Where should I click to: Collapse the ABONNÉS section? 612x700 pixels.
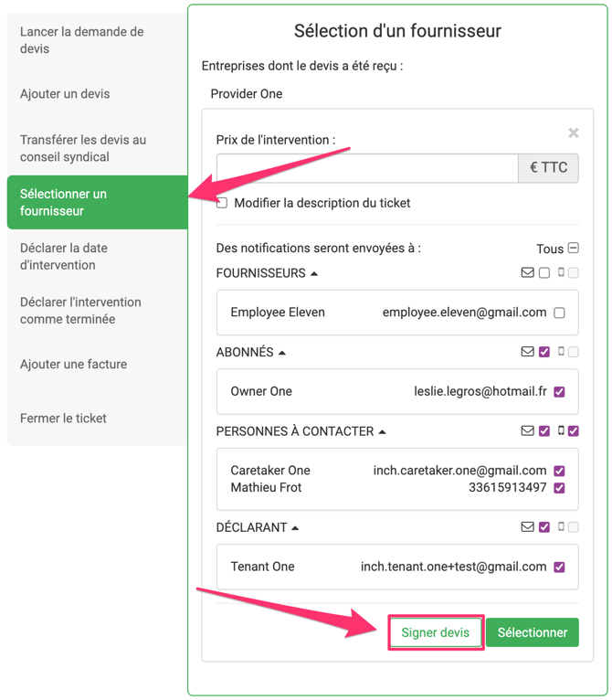click(281, 353)
